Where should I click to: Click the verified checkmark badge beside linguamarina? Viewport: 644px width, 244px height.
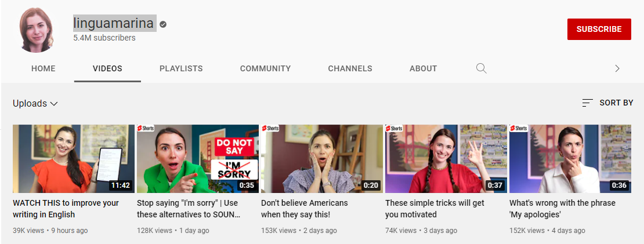163,24
